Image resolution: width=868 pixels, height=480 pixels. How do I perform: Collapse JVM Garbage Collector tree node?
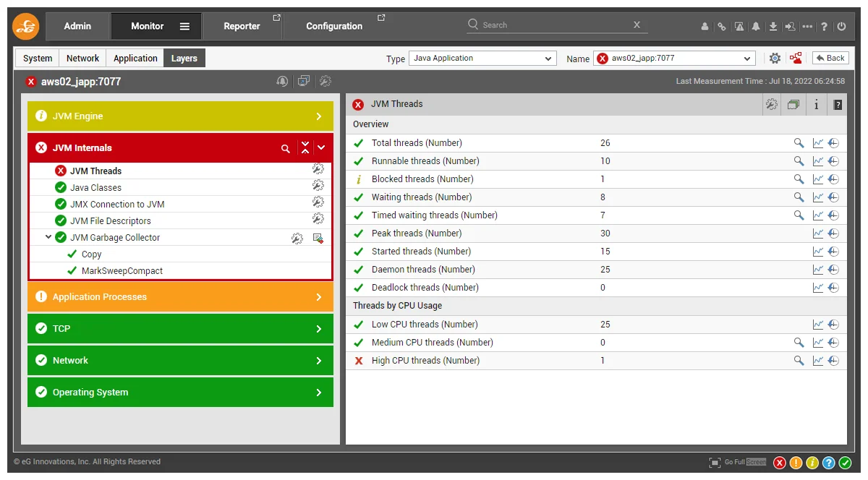coord(48,237)
